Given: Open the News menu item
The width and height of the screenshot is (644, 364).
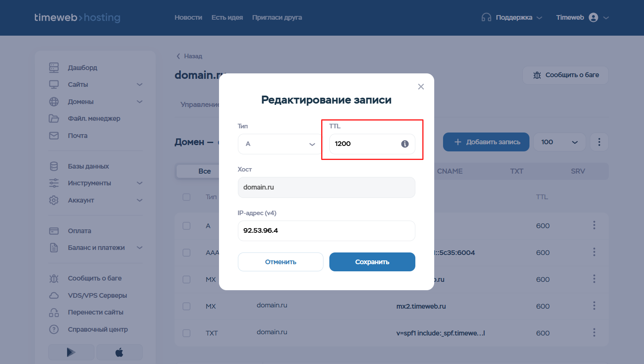Looking at the screenshot, I should (188, 18).
